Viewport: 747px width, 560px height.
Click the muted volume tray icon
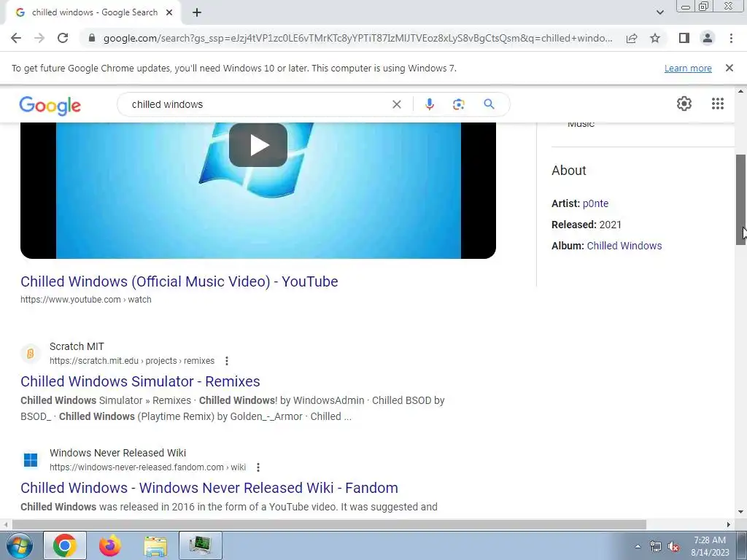(673, 547)
